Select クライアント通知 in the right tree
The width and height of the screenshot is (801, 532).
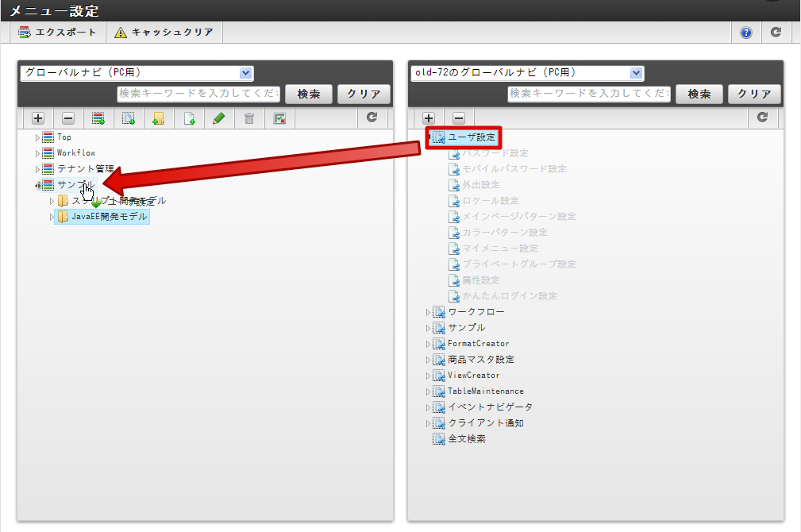[486, 423]
